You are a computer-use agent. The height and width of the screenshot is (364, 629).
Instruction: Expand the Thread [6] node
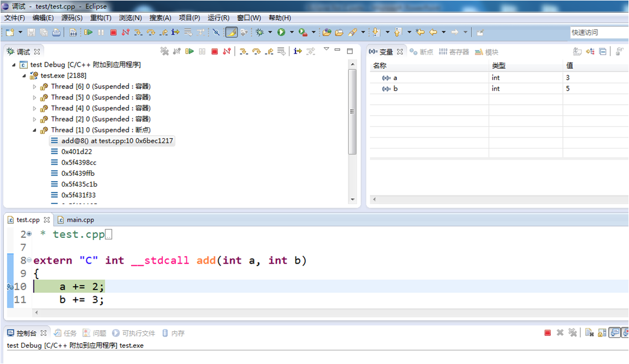click(35, 86)
